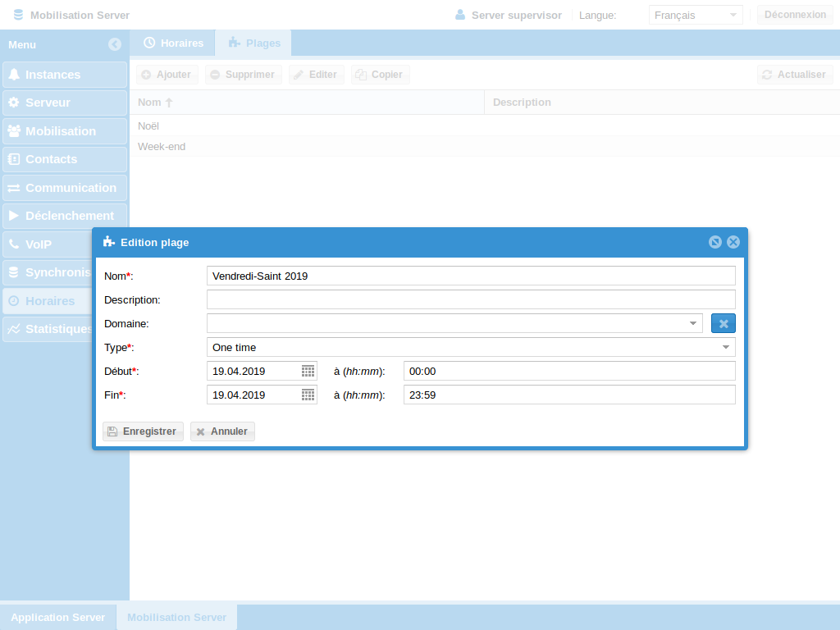Switch to the Horaires tab

coord(173,43)
